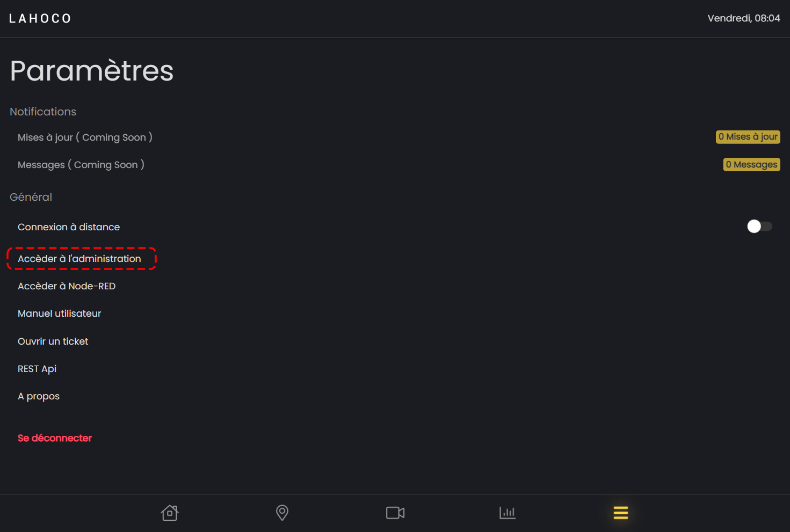Click the location pin icon
The image size is (790, 532).
pos(282,513)
